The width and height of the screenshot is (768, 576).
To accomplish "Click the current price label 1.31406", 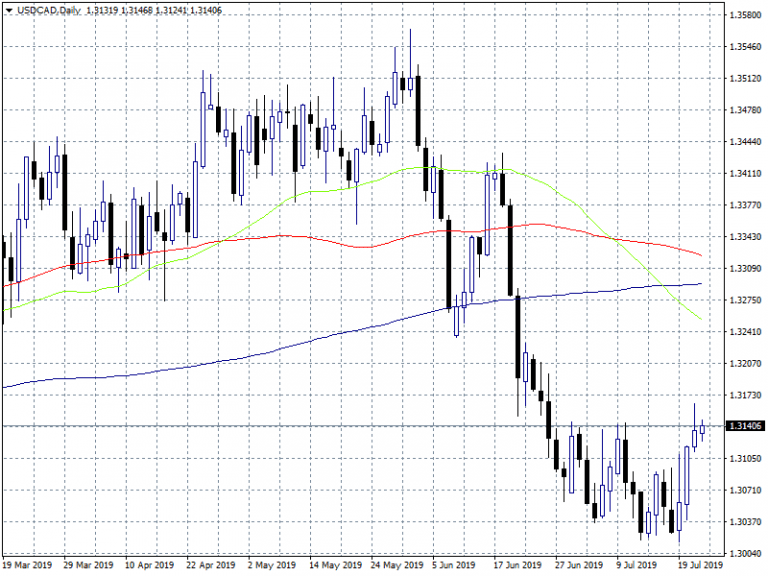I will pyautogui.click(x=741, y=426).
